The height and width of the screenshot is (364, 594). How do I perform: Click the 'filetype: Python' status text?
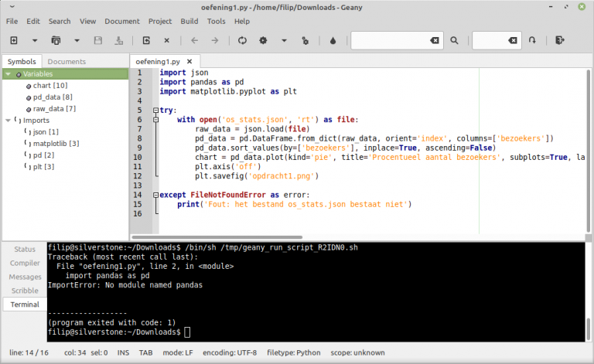294,352
